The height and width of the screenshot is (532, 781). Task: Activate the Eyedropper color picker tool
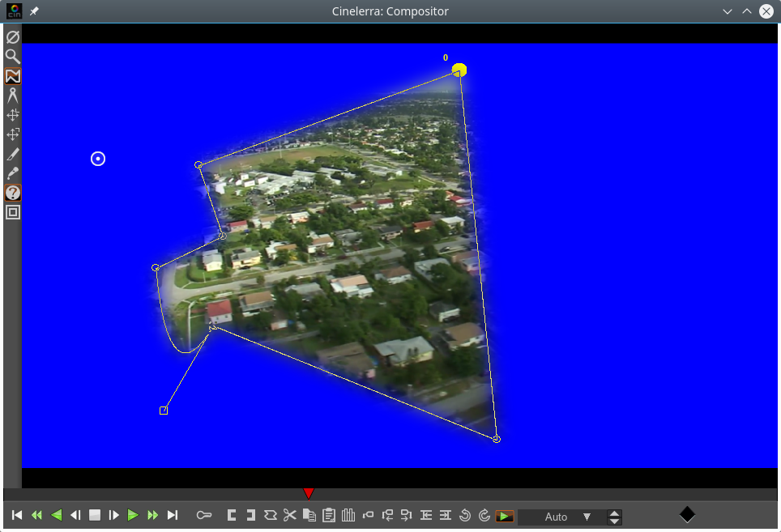pos(12,173)
